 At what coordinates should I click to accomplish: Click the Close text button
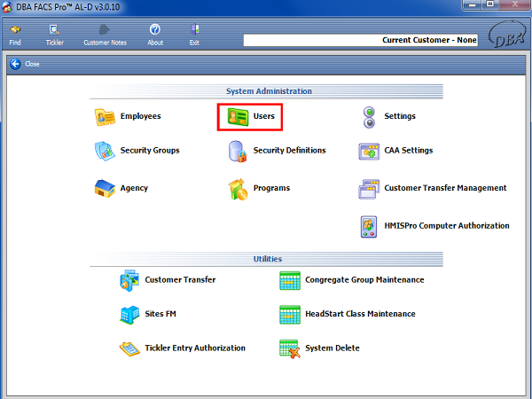pyautogui.click(x=32, y=64)
